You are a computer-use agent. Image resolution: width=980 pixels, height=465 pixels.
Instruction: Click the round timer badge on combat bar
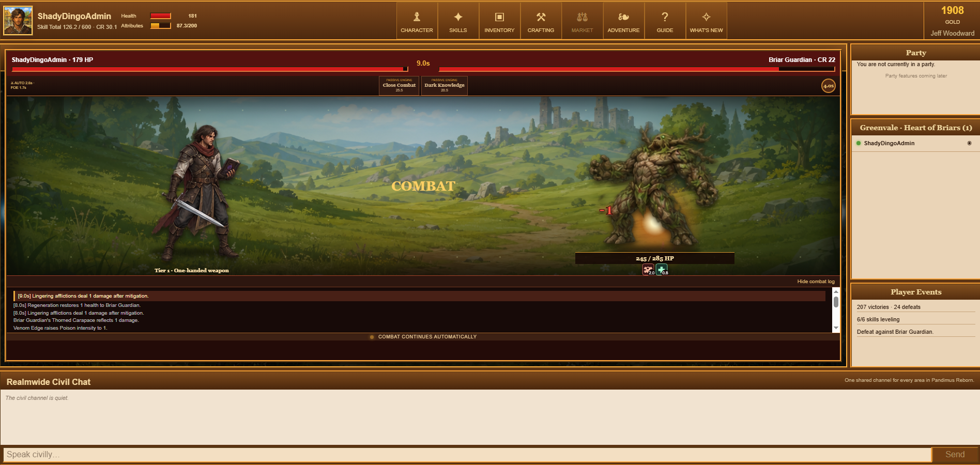click(828, 86)
